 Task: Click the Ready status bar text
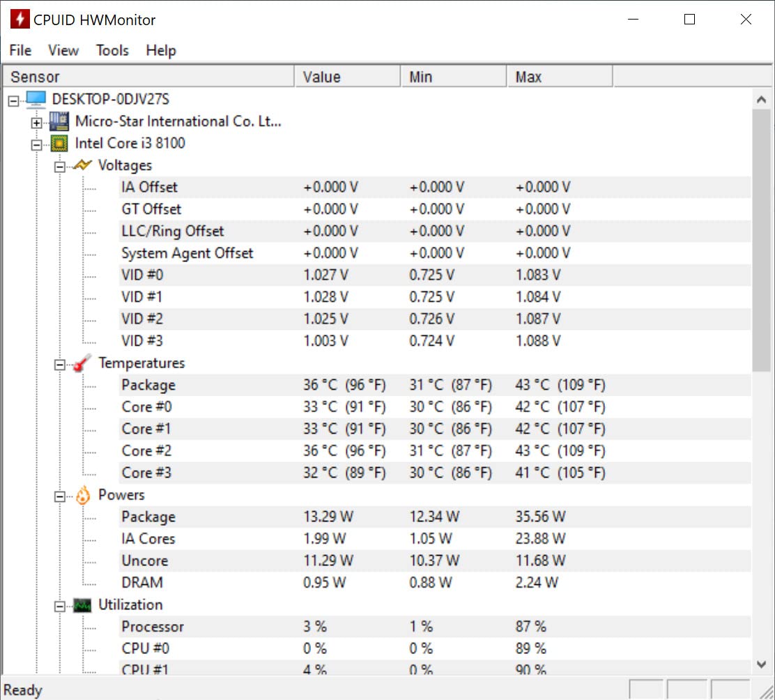coord(23,690)
